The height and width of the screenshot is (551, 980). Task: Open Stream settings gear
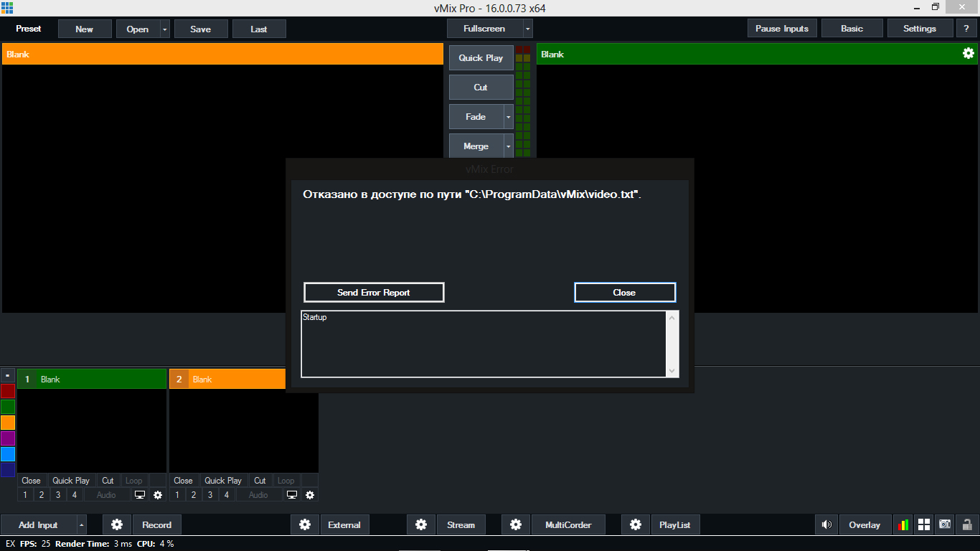coord(421,524)
